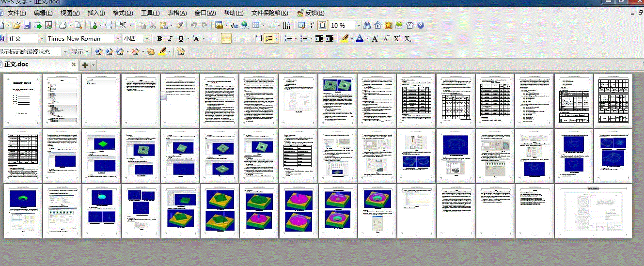644x266 pixels.
Task: Open the 视图(V) menu
Action: (70, 13)
